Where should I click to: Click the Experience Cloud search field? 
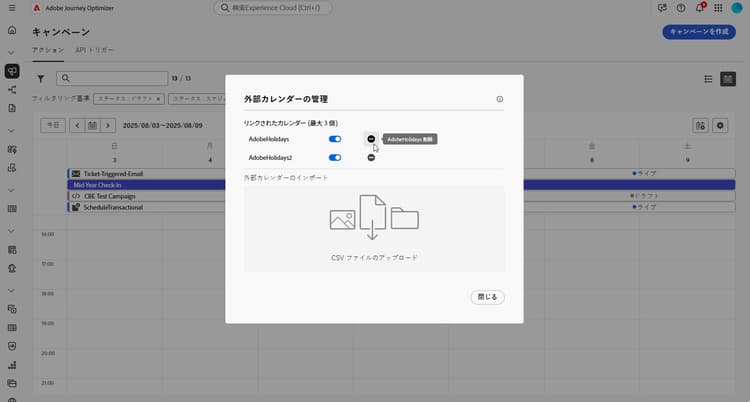pos(273,8)
